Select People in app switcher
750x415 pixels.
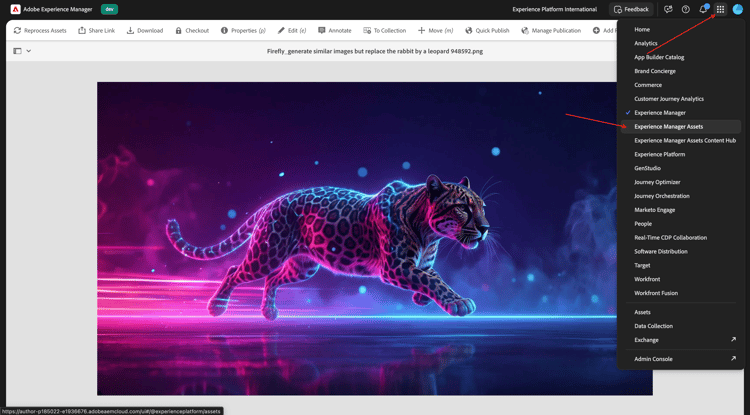point(643,223)
